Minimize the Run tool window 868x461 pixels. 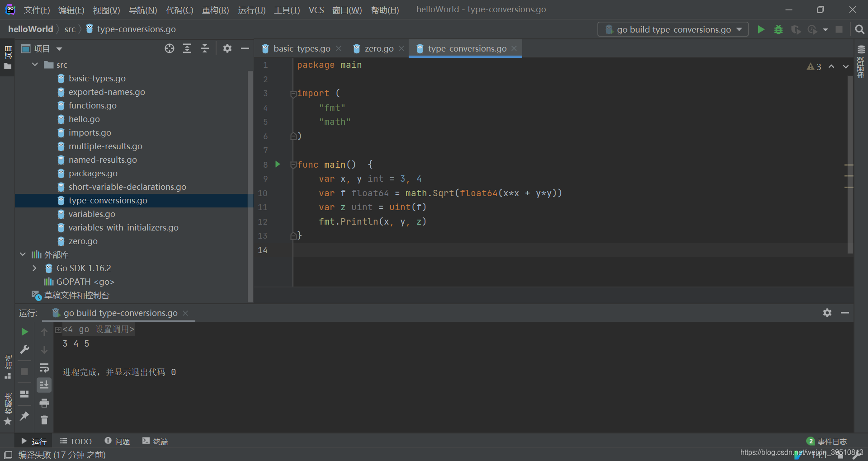coord(845,313)
